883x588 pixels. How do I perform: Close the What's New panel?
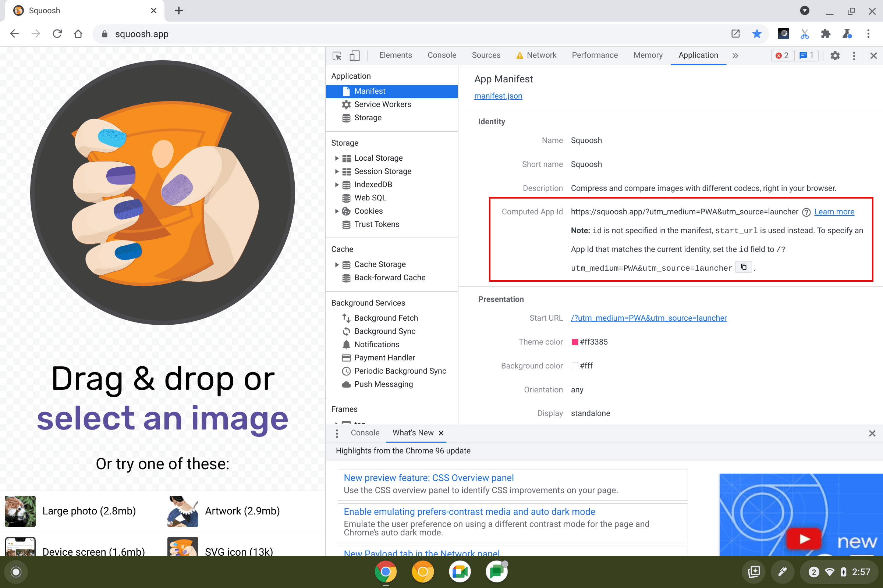tap(441, 433)
